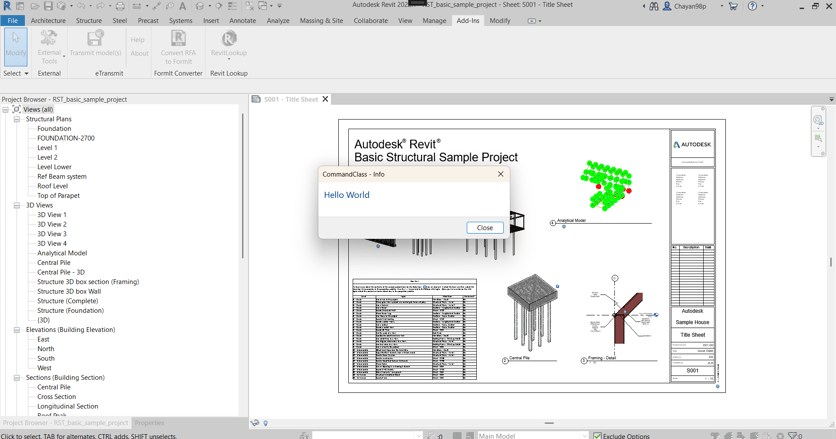Close the CommandClass - Info dialog with X
This screenshot has height=439, width=836.
(500, 174)
